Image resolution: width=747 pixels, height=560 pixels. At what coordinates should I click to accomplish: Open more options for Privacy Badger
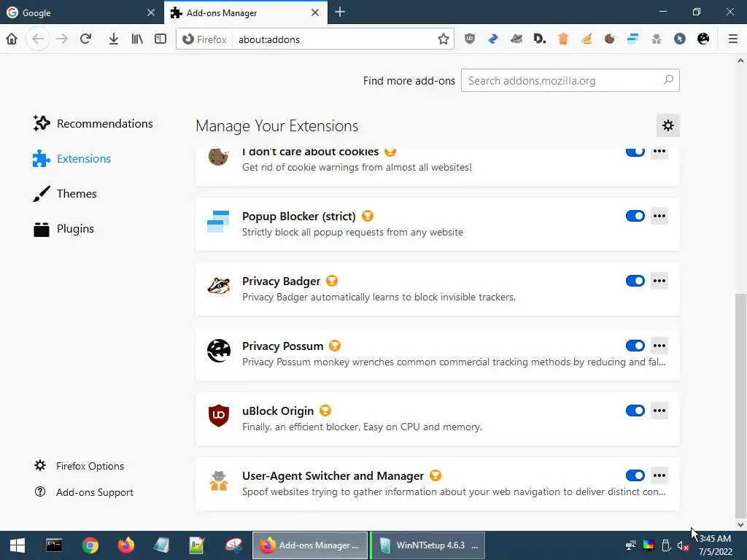click(659, 281)
